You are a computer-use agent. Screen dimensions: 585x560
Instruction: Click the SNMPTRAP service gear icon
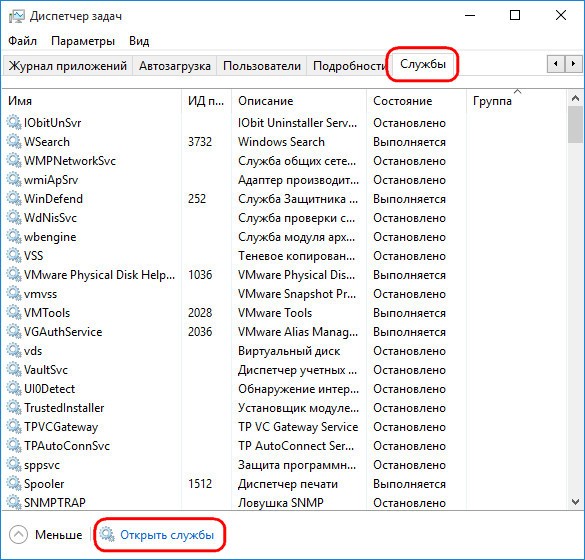pyautogui.click(x=14, y=503)
